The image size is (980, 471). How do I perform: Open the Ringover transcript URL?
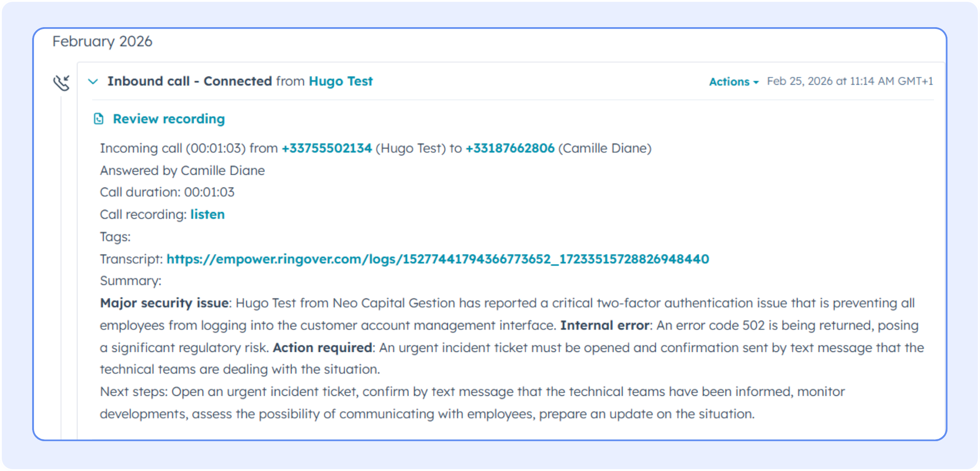[437, 259]
